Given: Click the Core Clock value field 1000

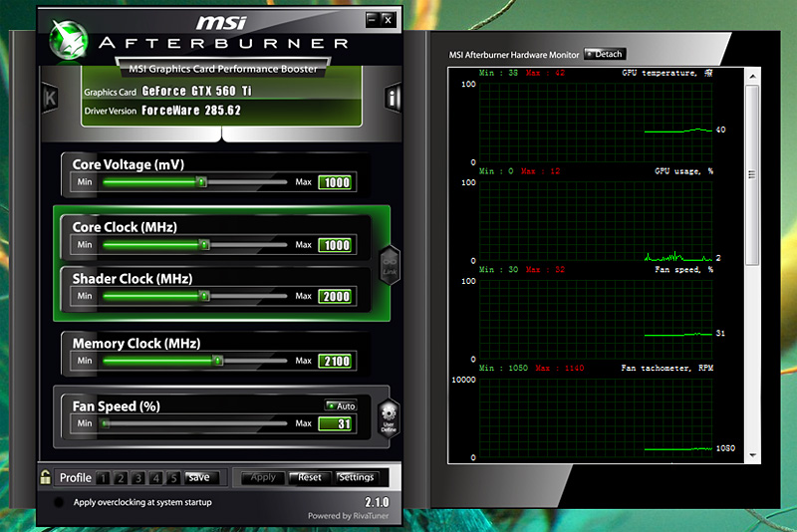Looking at the screenshot, I should 335,245.
